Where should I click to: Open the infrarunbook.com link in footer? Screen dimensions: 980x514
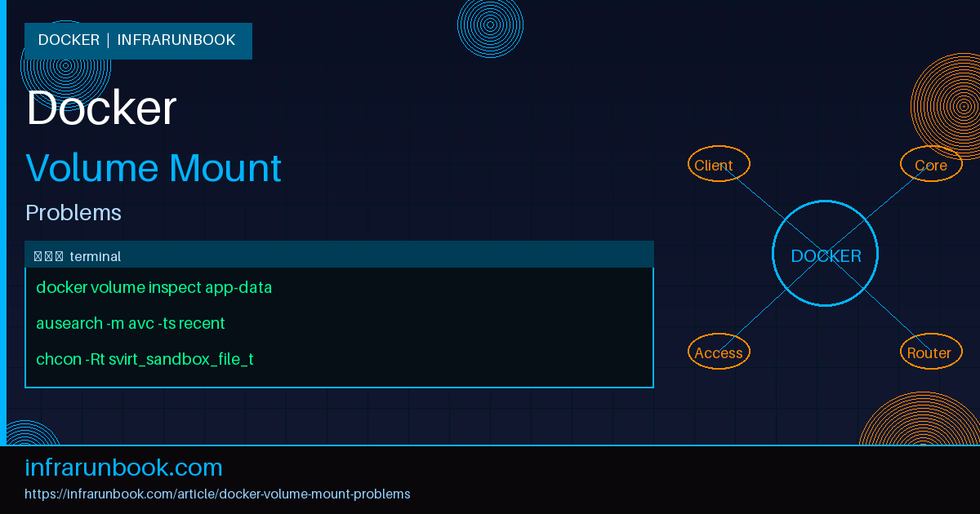click(123, 467)
